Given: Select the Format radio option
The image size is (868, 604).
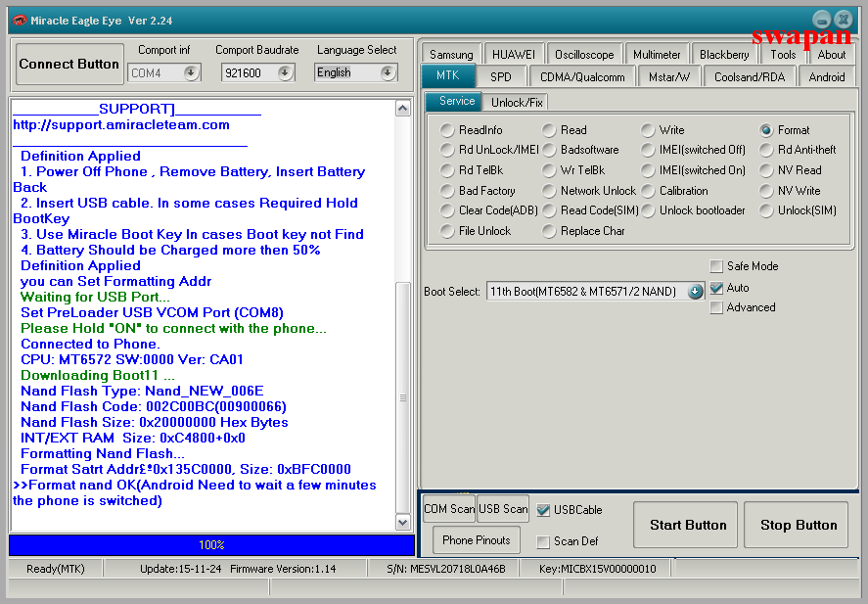Looking at the screenshot, I should [x=766, y=130].
